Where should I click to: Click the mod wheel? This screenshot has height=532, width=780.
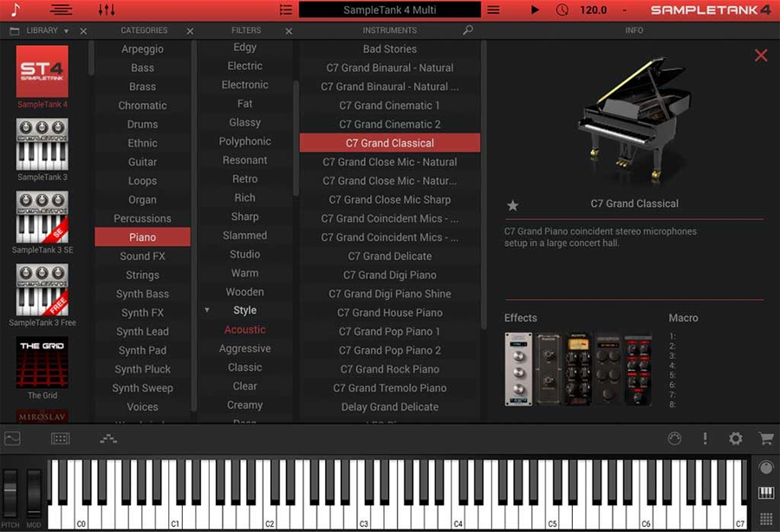tap(34, 493)
